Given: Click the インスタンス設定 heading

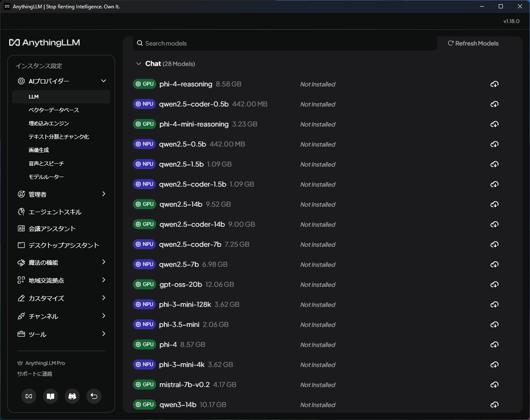Looking at the screenshot, I should (x=39, y=66).
